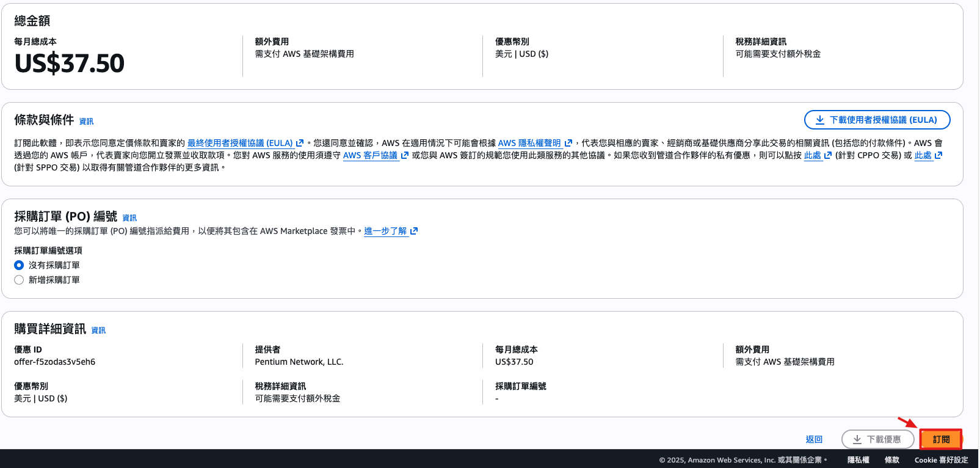The image size is (980, 468).
Task: Open 資訊 link beside 條款與條件 heading
Action: click(x=86, y=122)
